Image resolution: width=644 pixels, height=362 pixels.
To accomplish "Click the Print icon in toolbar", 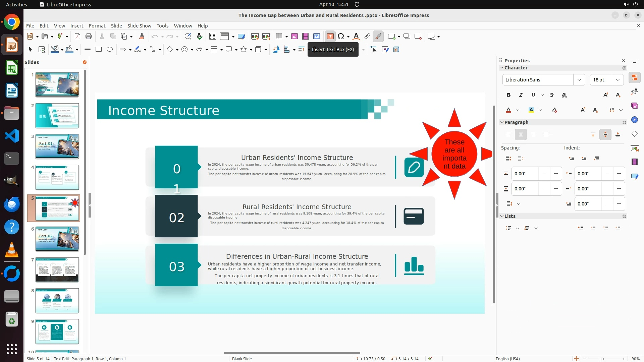I will tap(89, 37).
